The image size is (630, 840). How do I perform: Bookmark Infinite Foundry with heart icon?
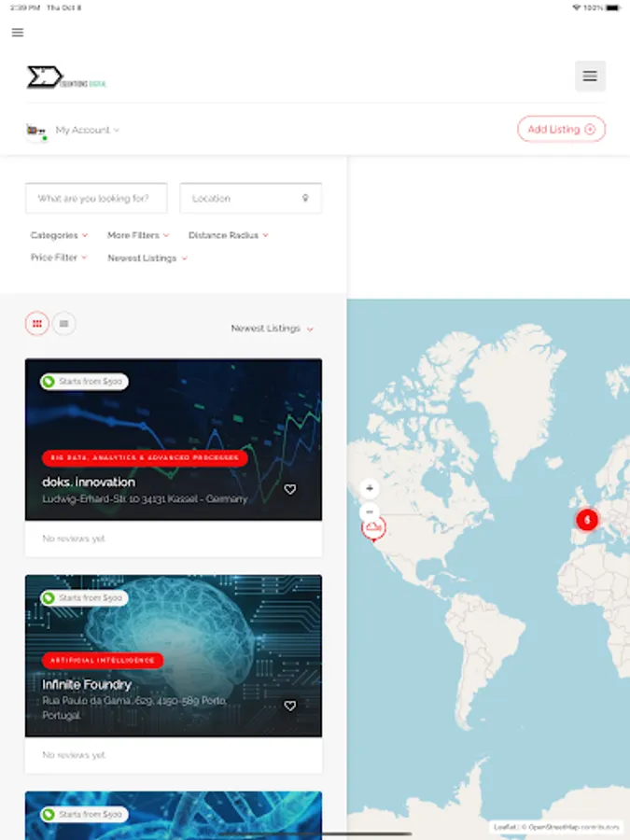[290, 706]
